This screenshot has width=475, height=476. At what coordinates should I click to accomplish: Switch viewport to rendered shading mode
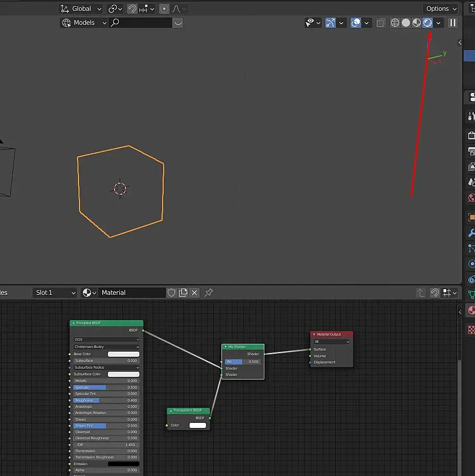(x=427, y=23)
